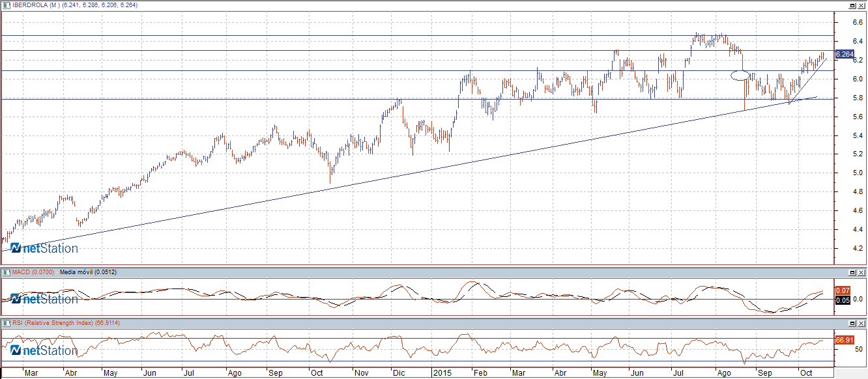Select the MACD (0.0700) label

tap(33, 272)
